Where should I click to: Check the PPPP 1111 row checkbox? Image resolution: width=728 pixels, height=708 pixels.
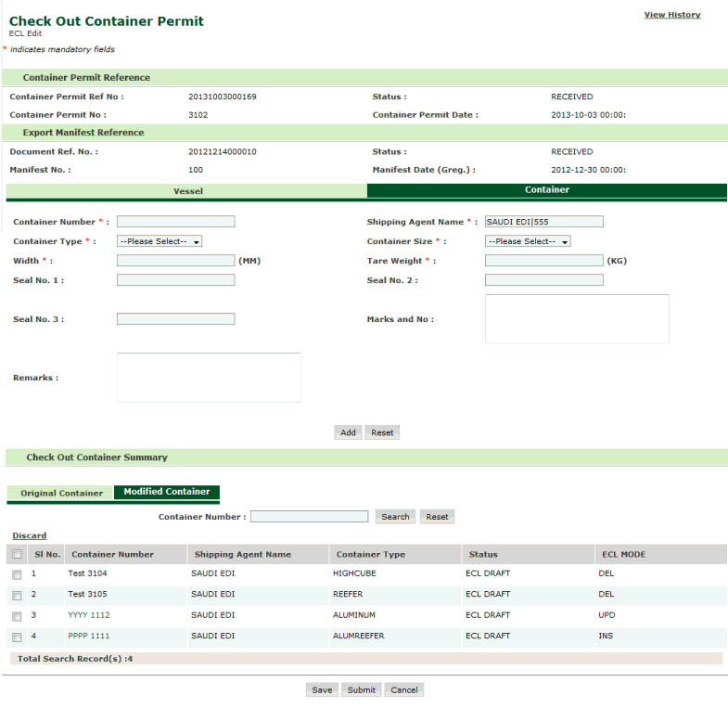[17, 637]
